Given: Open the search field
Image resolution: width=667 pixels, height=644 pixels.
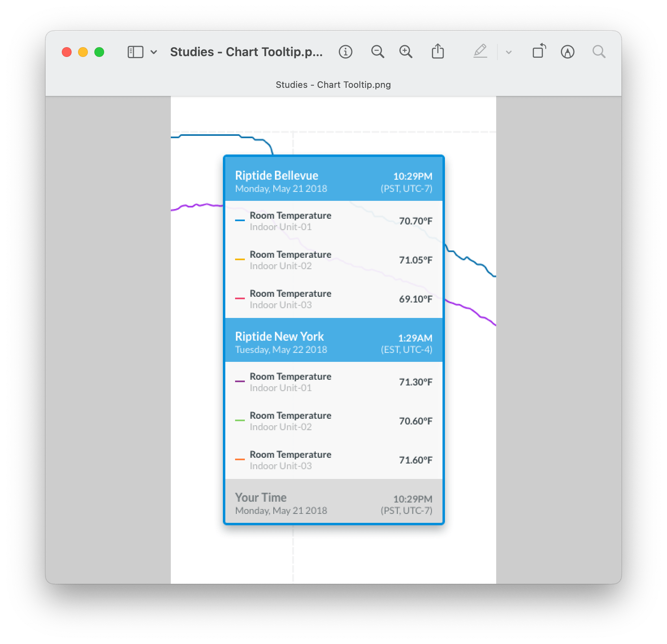Looking at the screenshot, I should 599,52.
